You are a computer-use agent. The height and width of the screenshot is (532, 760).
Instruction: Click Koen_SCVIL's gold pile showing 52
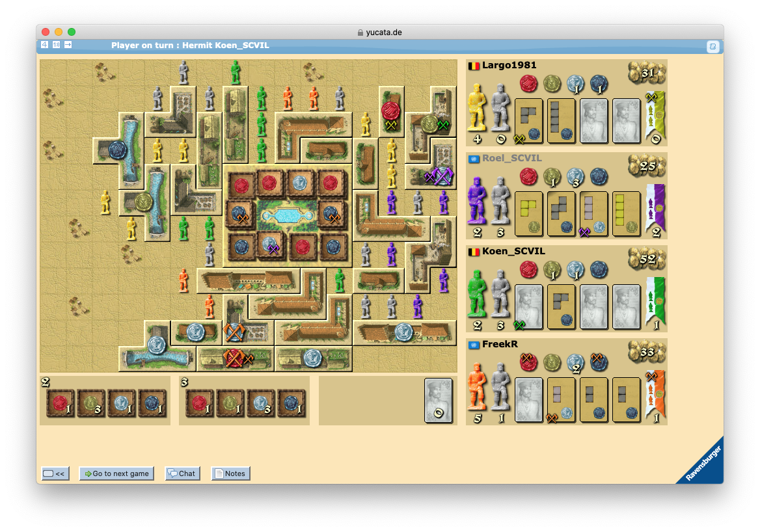point(647,259)
